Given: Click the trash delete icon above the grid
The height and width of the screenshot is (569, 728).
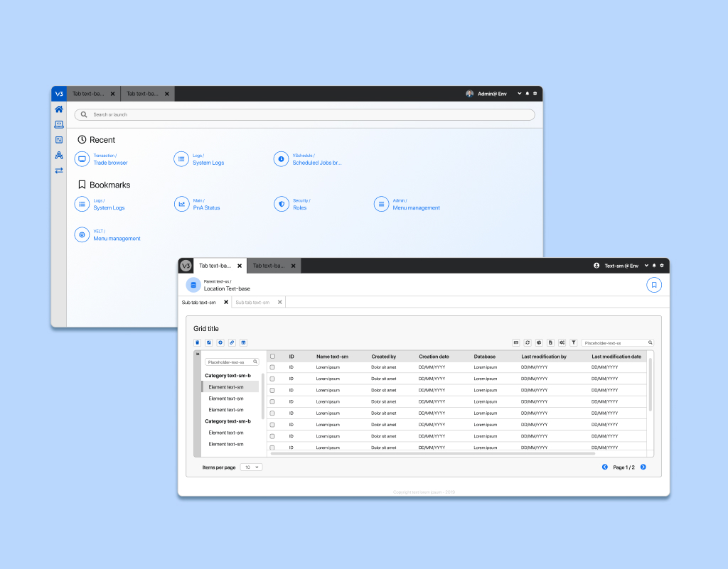Looking at the screenshot, I should click(x=198, y=342).
